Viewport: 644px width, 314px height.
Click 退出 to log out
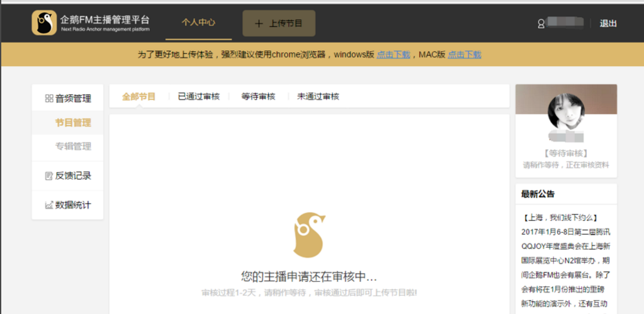608,23
